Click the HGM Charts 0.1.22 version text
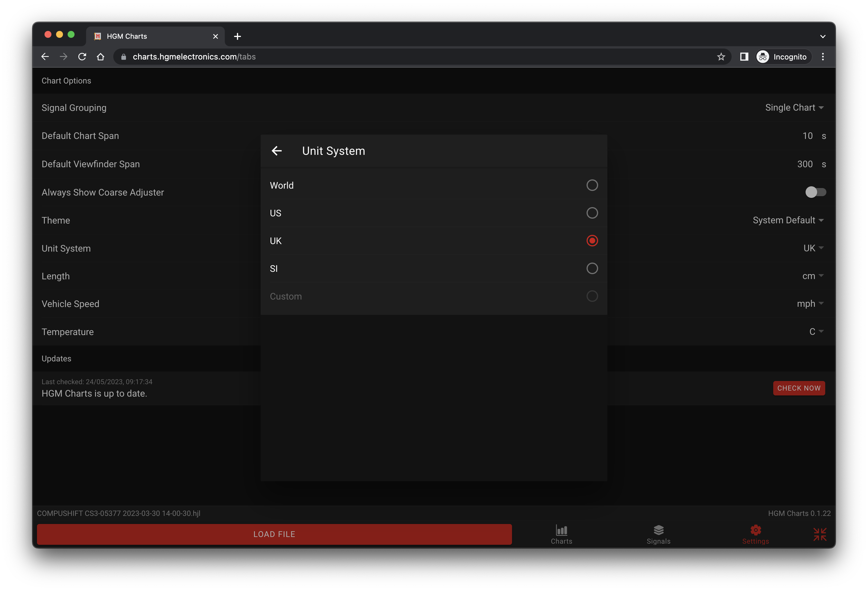Screen dimensions: 868x591 pos(799,513)
